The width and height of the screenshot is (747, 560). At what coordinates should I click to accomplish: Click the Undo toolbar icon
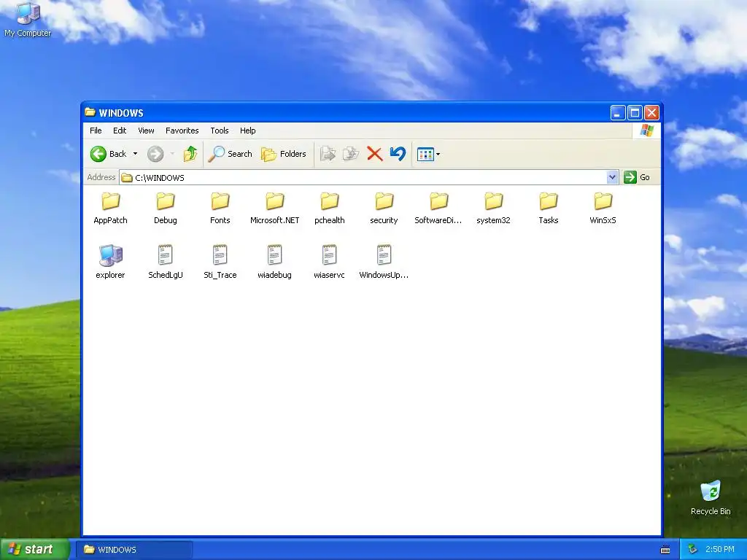[x=398, y=154]
